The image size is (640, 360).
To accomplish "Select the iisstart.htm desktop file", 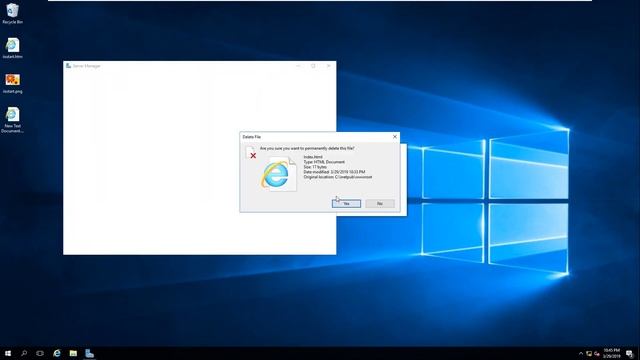I will (12, 48).
